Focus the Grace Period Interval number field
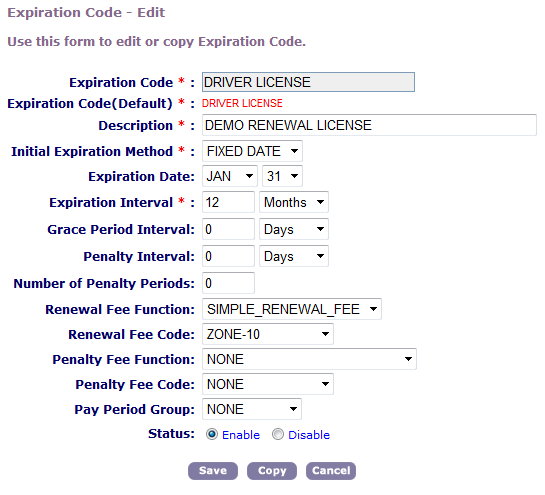 tap(228, 229)
